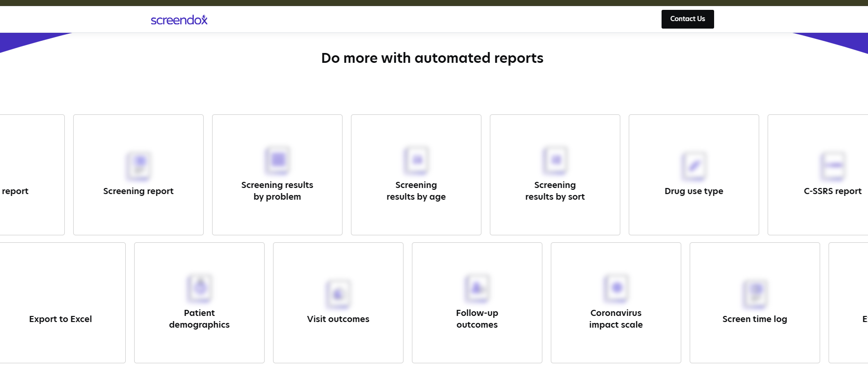Select the Screening report label
Image resolution: width=868 pixels, height=375 pixels.
pyautogui.click(x=138, y=191)
